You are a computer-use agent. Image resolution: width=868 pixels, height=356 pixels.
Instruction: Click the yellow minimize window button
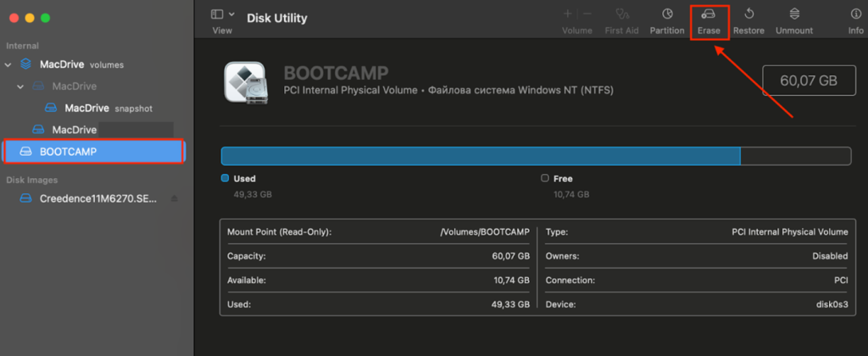pos(30,18)
